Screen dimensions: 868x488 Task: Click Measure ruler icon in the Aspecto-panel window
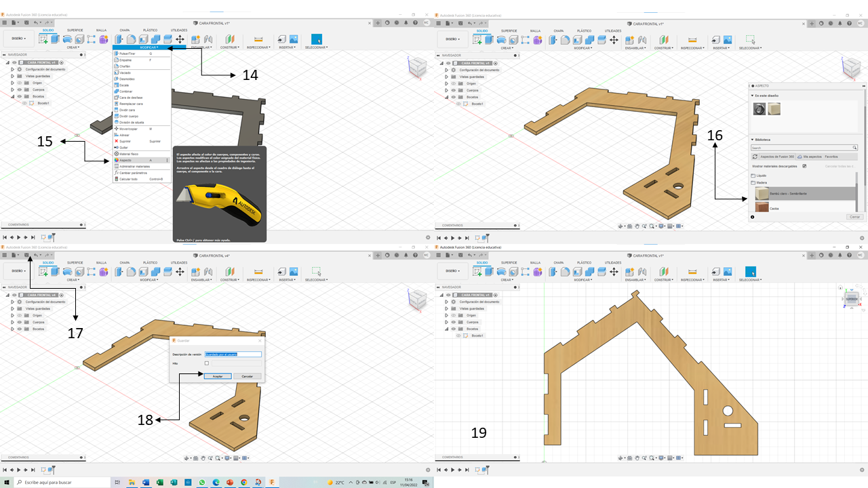coord(692,40)
